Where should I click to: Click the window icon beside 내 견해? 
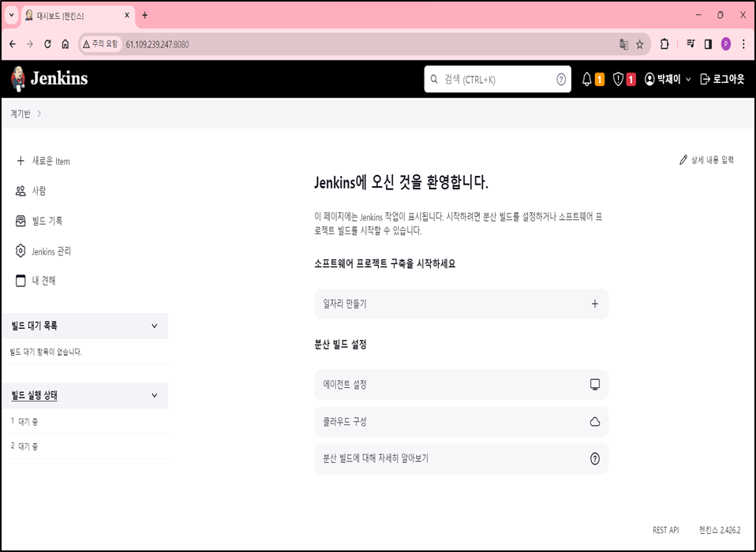point(21,280)
